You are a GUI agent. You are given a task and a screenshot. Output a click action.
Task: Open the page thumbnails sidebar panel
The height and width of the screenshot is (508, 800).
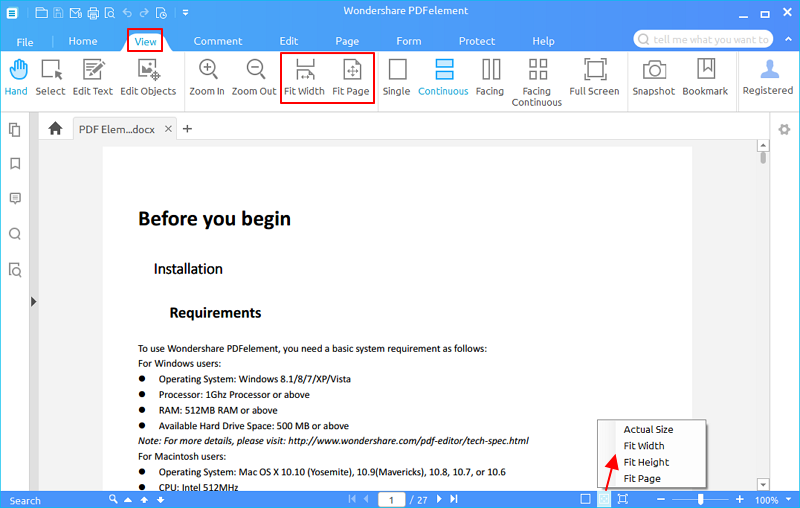[15, 130]
